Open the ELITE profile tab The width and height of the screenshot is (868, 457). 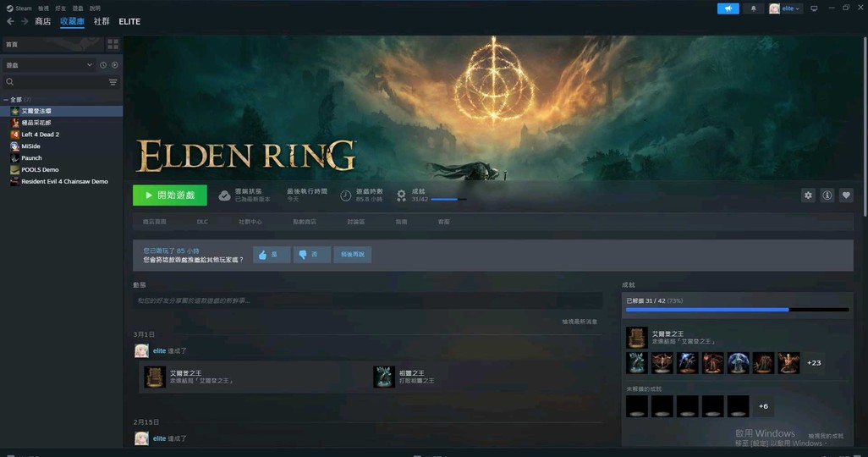(129, 22)
